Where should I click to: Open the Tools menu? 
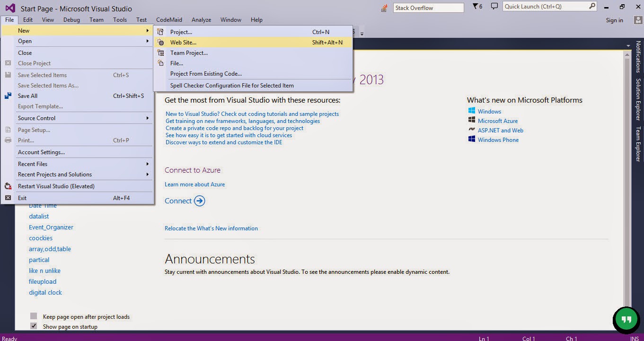(120, 20)
